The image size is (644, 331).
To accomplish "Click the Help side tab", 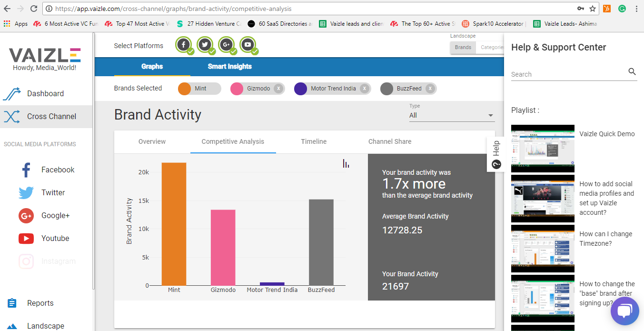I will (x=496, y=154).
